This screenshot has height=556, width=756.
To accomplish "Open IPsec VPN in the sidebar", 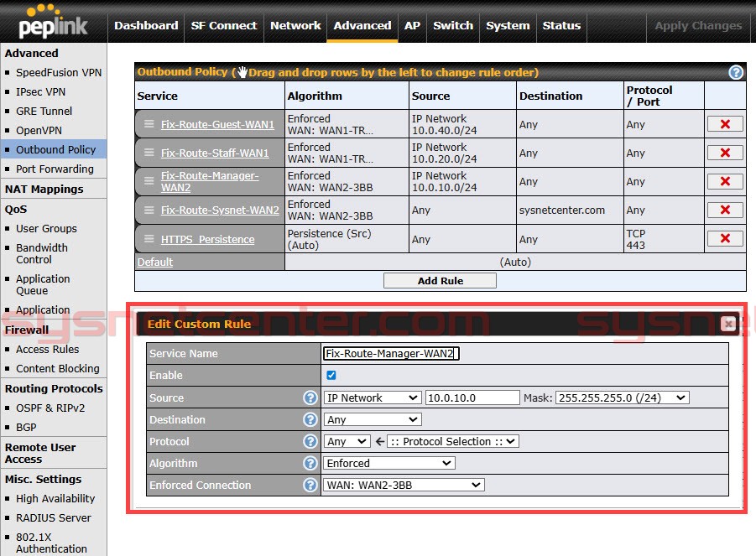I will [x=40, y=91].
